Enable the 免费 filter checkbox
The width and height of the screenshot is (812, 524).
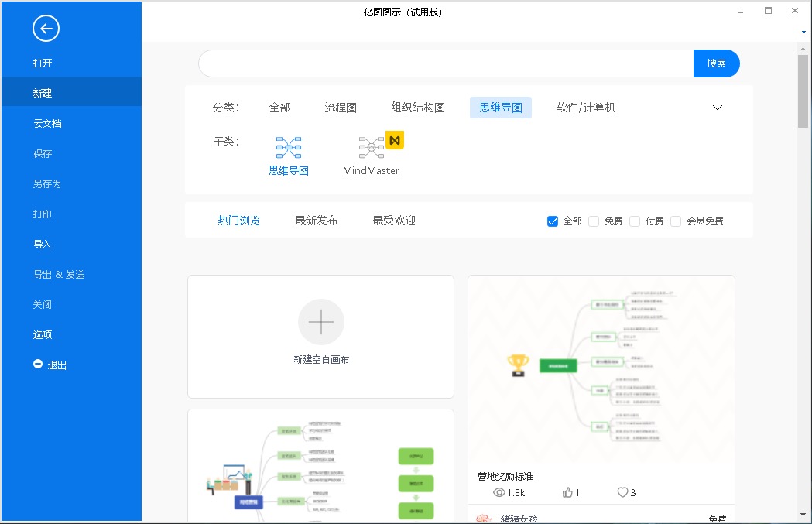point(594,221)
